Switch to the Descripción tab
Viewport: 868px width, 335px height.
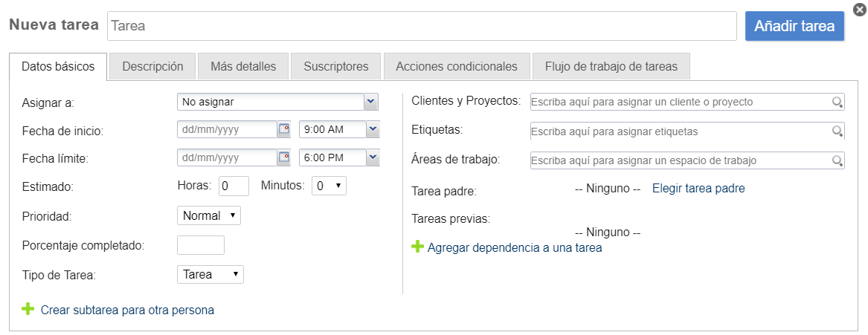pos(152,66)
